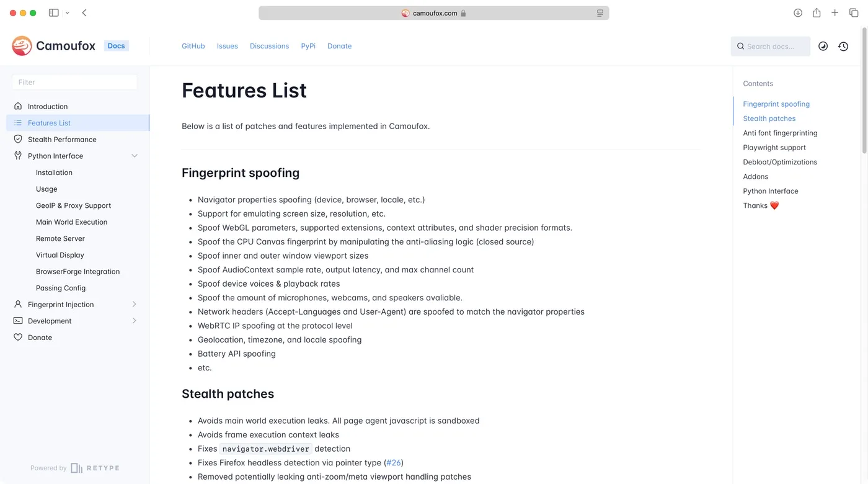This screenshot has width=868, height=484.
Task: Focus the sidebar Filter field
Action: point(74,82)
